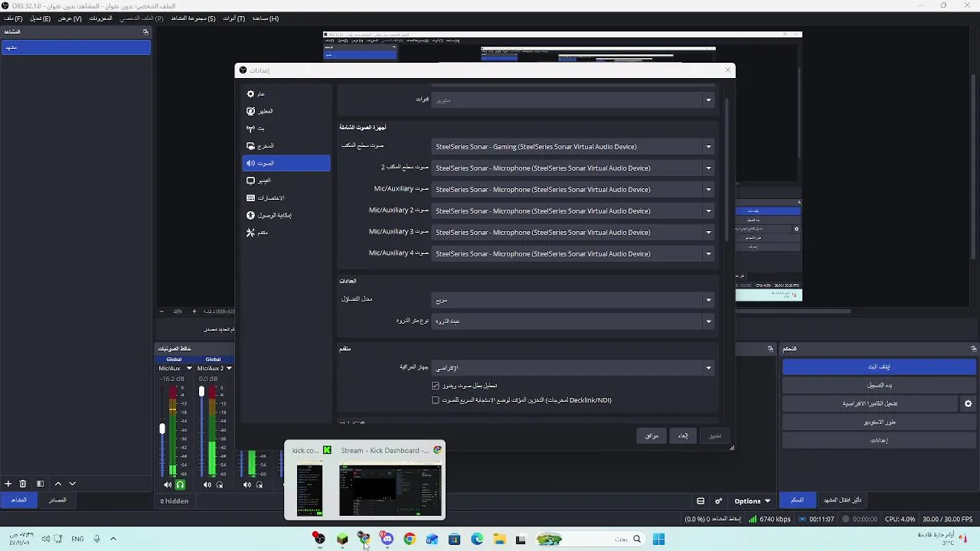This screenshot has height=551, width=980.
Task: Click the Studio Mode button
Action: tap(879, 422)
